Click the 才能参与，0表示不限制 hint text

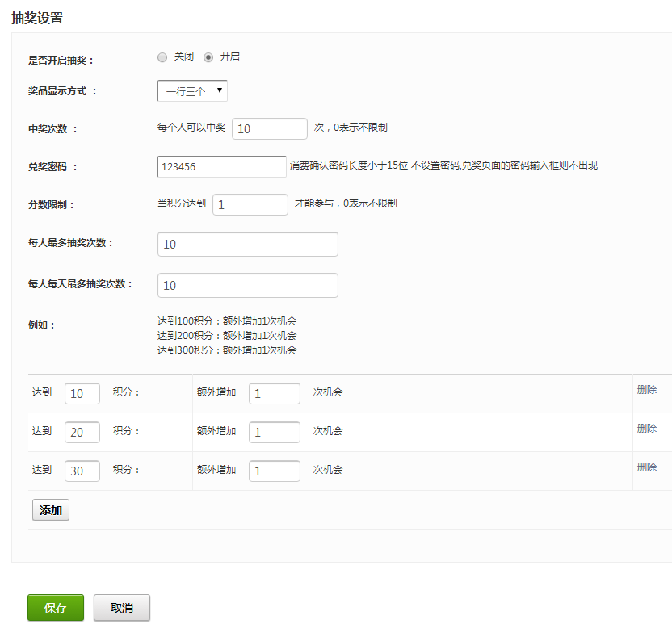[346, 203]
